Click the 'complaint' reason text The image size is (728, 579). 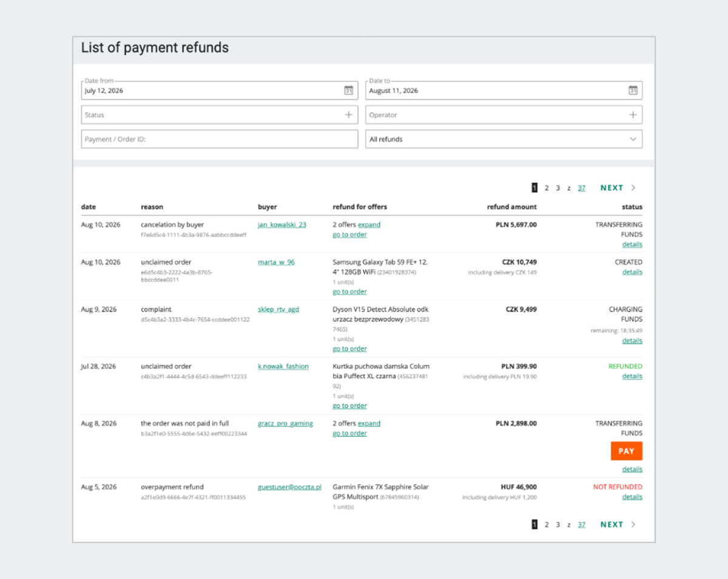156,309
